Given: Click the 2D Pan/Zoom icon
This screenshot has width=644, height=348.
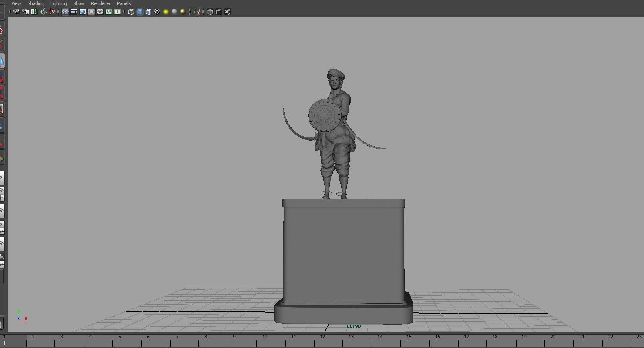Looking at the screenshot, I should (x=52, y=12).
